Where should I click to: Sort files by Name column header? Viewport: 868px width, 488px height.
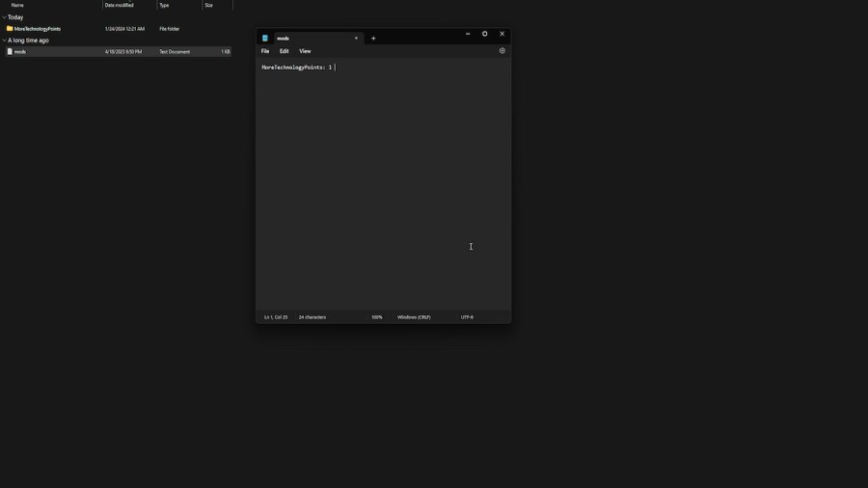point(17,6)
